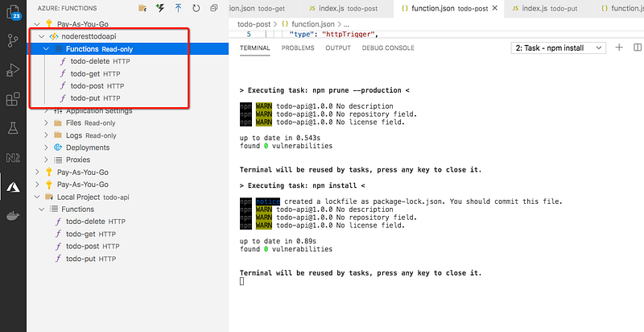
Task: Open the Run and Debug view
Action: point(13,70)
